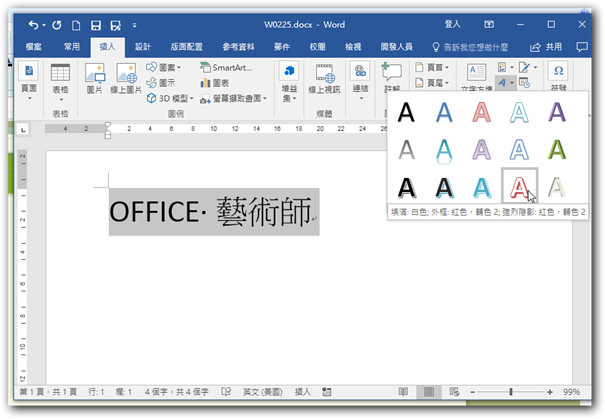Switch to the 郵件 (Mailings) tab
The width and height of the screenshot is (605, 419).
click(x=282, y=47)
